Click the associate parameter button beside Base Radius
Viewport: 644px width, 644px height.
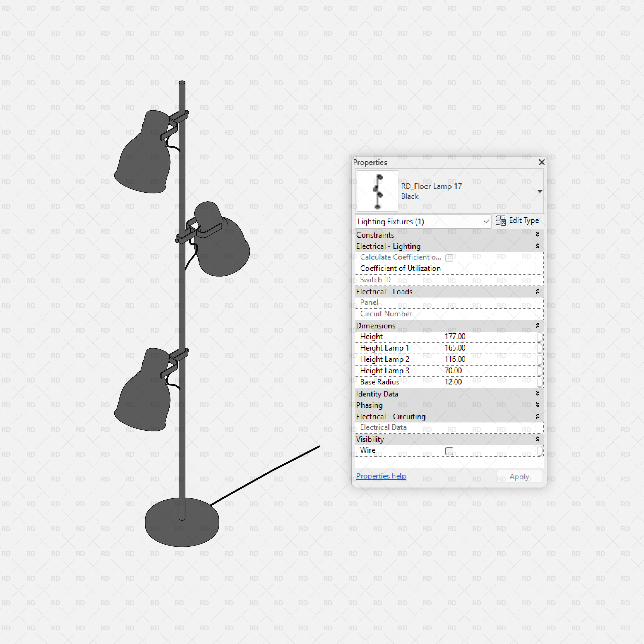click(540, 382)
